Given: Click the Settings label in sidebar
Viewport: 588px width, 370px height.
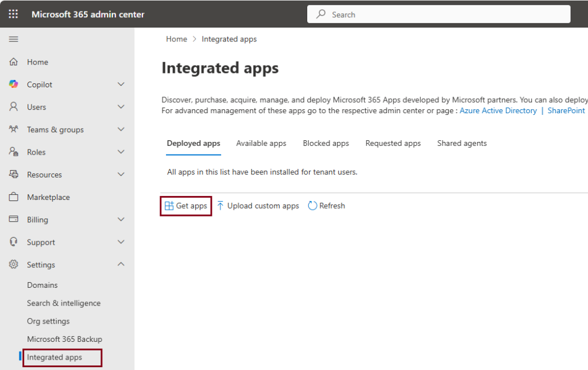Looking at the screenshot, I should (41, 264).
